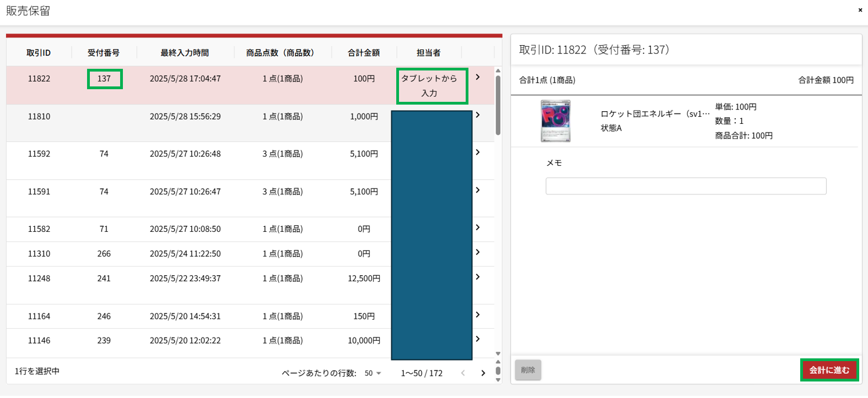Open chevron on transaction 11592 row
Screen dimensions: 868x398
point(478,152)
